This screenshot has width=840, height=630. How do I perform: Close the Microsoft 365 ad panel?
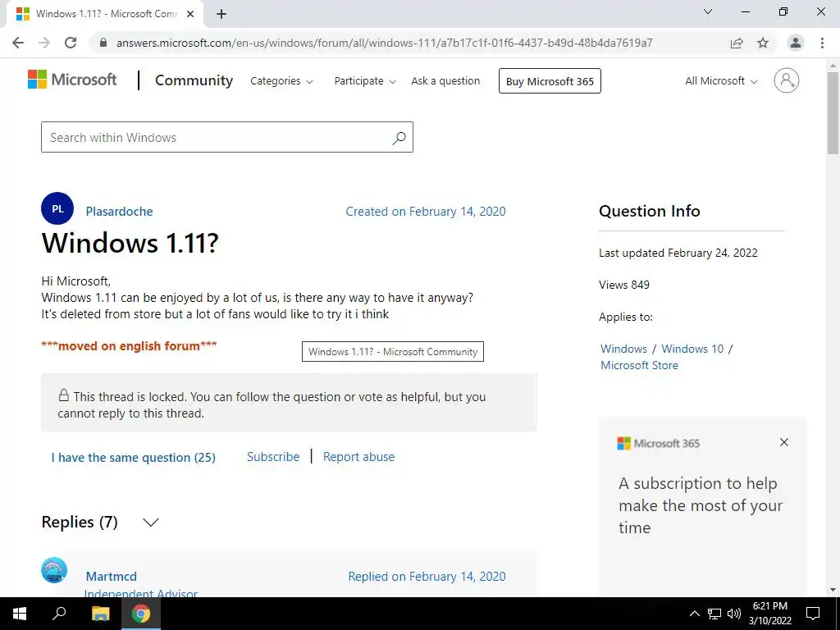[x=783, y=442]
